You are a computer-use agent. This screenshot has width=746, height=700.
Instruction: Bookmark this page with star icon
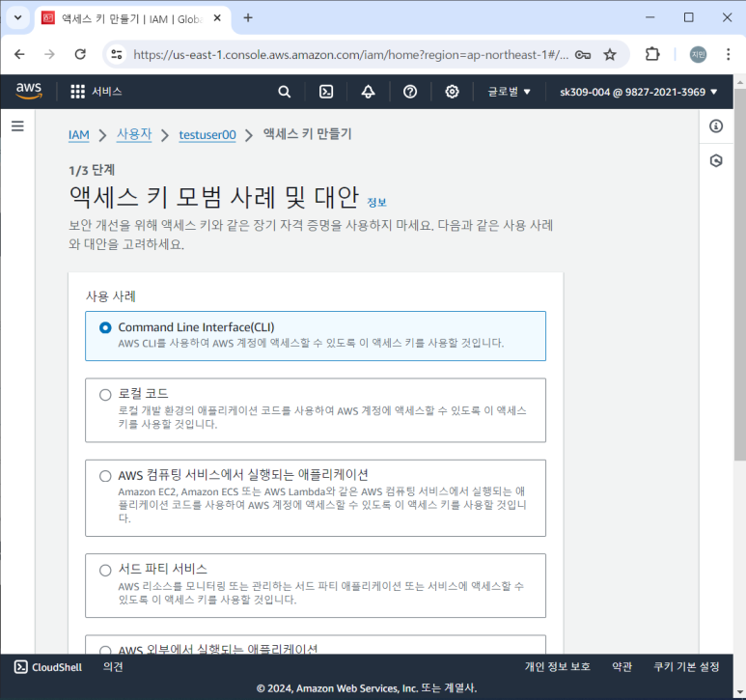610,55
